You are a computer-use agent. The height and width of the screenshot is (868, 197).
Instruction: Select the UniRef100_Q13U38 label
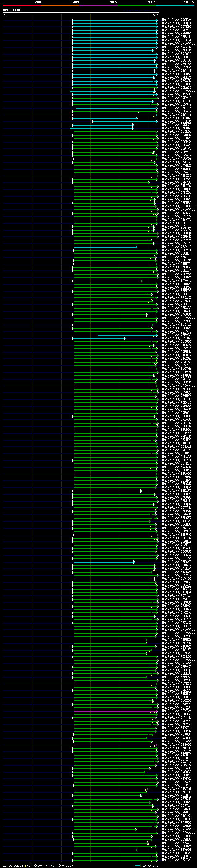click(x=176, y=341)
